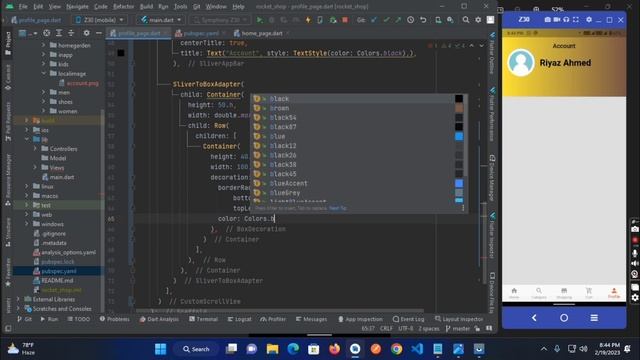Image resolution: width=640 pixels, height=360 pixels.
Task: Update project with the Git blue arrow icon
Action: [374, 20]
